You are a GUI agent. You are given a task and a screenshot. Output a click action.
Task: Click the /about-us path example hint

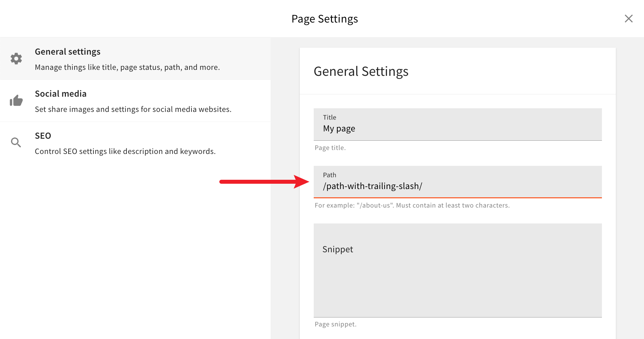click(412, 205)
